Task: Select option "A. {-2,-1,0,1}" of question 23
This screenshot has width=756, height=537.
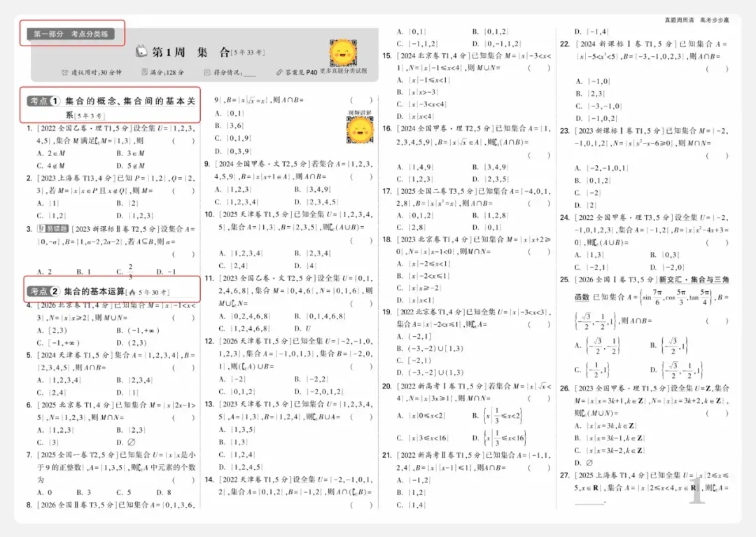Action: coord(601,168)
